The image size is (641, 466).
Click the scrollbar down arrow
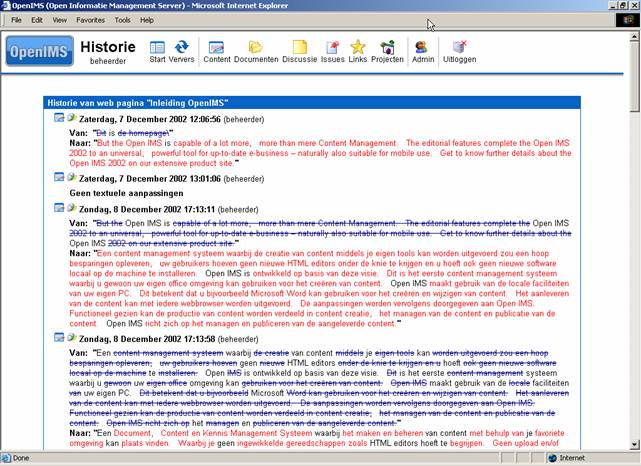pos(634,444)
